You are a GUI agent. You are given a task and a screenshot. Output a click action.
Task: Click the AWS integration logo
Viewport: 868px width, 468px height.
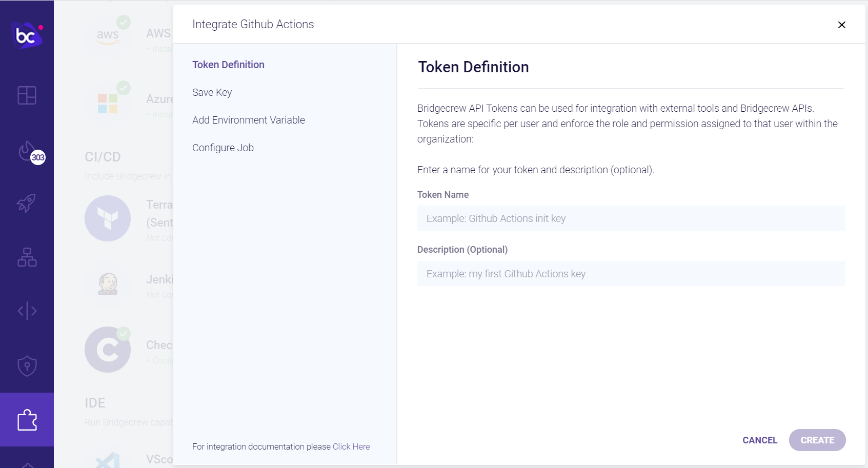tap(108, 37)
